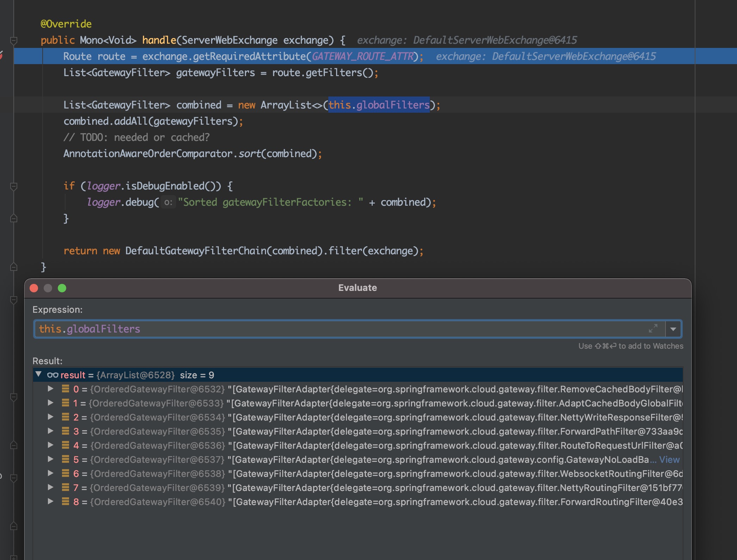Screen dimensions: 737x560
Task: Click the View link on element 5
Action: [x=669, y=460]
